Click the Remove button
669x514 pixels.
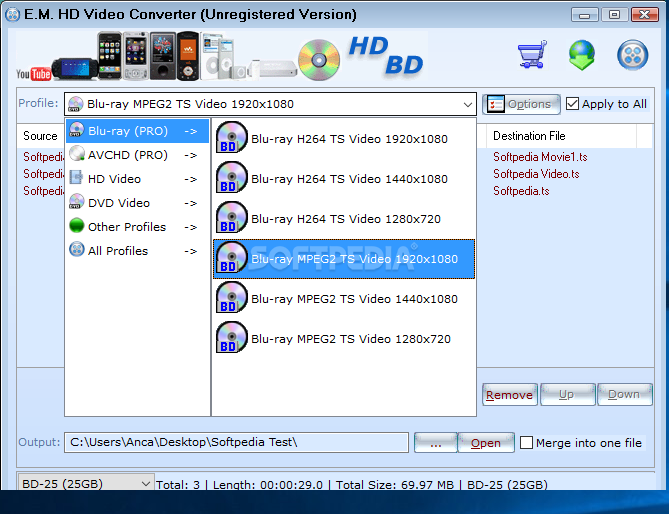509,395
